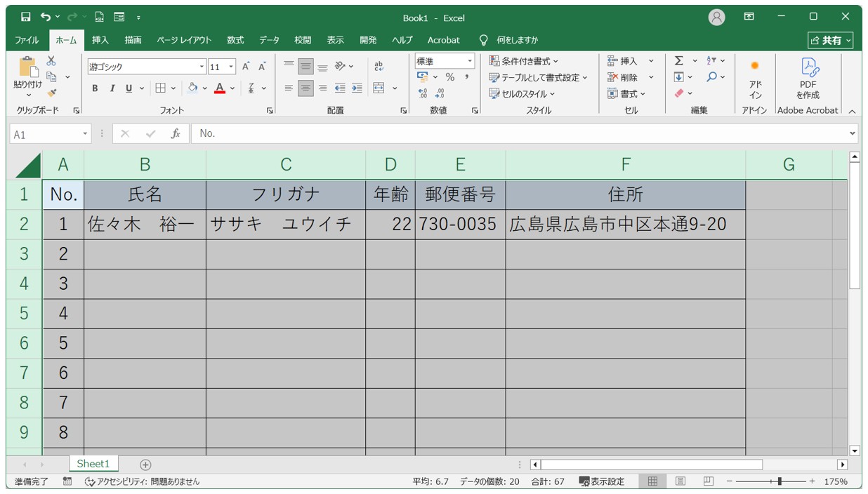Toggle Italic formatting
This screenshot has height=494, width=868.
pyautogui.click(x=112, y=88)
